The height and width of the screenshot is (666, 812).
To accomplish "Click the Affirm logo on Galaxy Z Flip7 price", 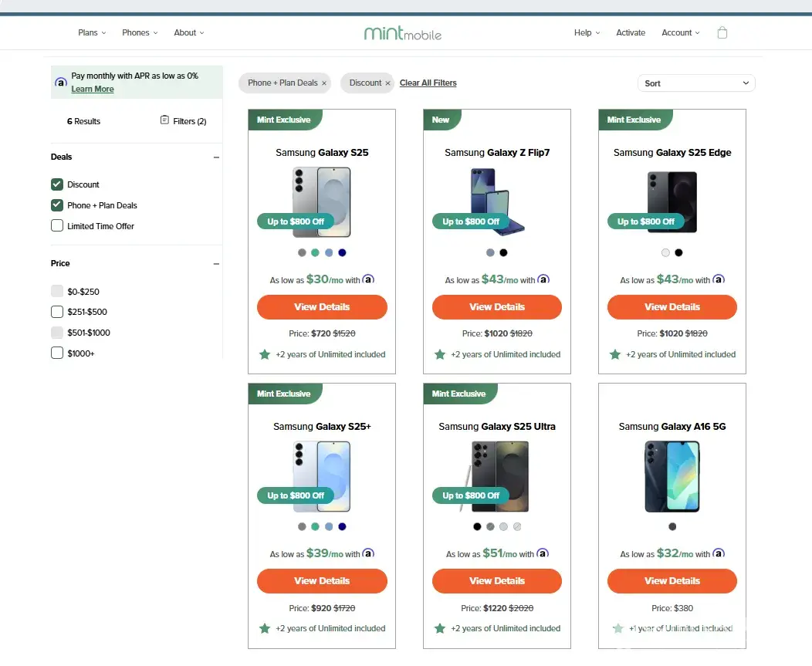I will pos(543,279).
